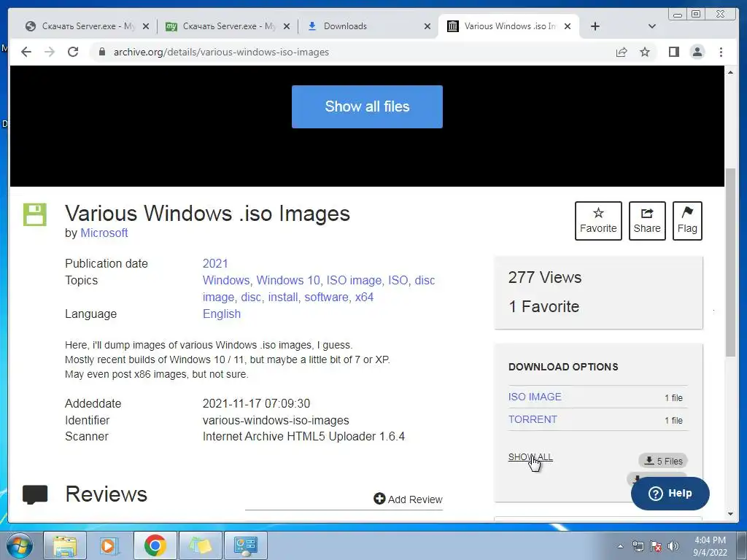Image resolution: width=747 pixels, height=560 pixels.
Task: Download the 5 Files bundle
Action: point(663,461)
